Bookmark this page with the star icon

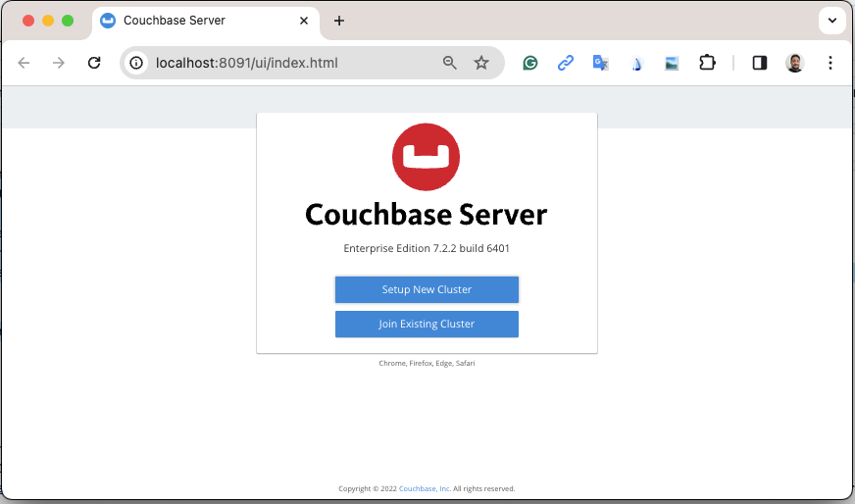click(480, 63)
